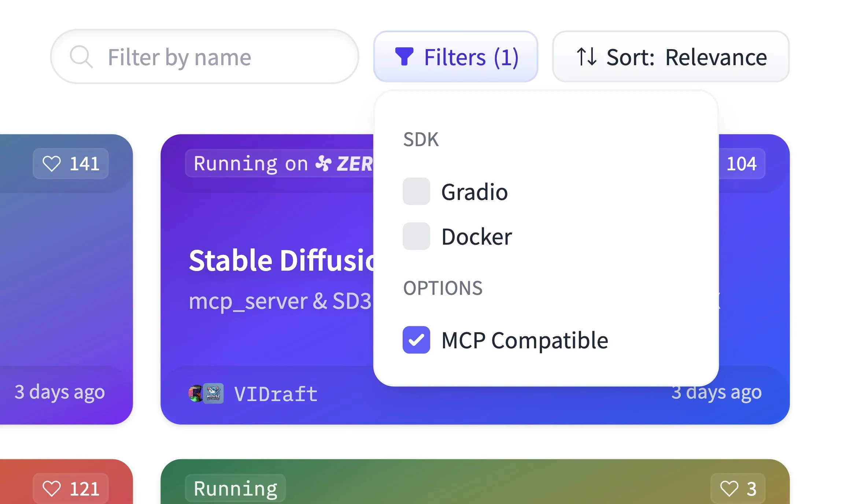Click the Running badge on green card
850x504 pixels.
pyautogui.click(x=235, y=489)
